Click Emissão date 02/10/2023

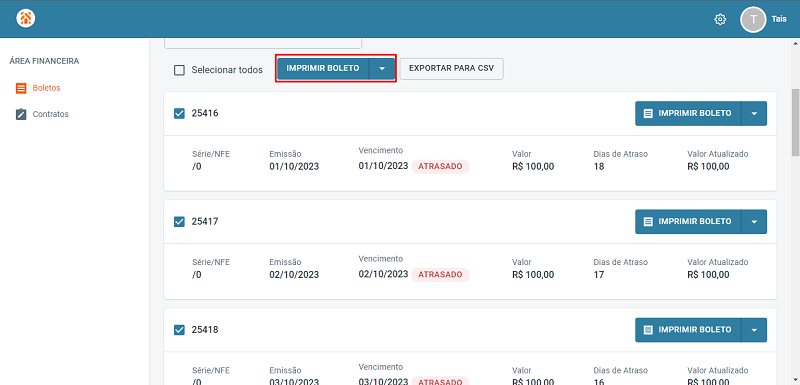(x=294, y=274)
